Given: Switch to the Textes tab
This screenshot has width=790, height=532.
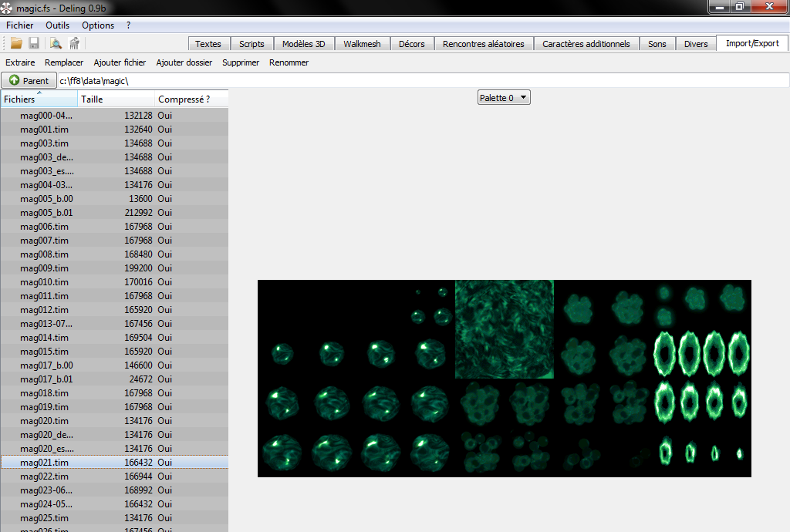Looking at the screenshot, I should (x=208, y=44).
